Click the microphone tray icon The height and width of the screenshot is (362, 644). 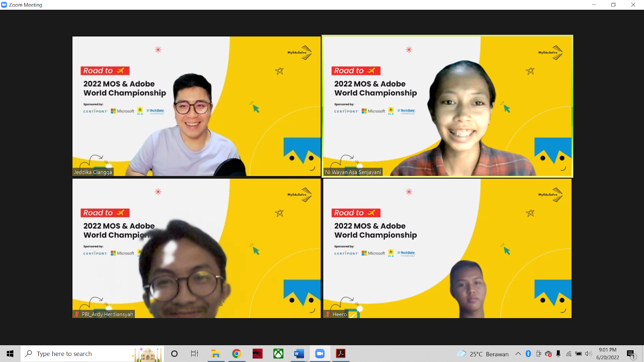558,354
